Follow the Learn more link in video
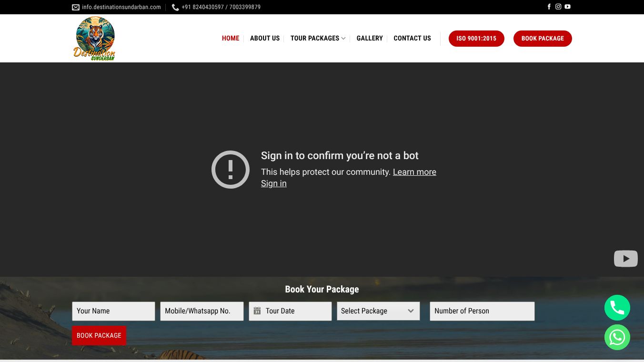The height and width of the screenshot is (362, 644). 414,172
